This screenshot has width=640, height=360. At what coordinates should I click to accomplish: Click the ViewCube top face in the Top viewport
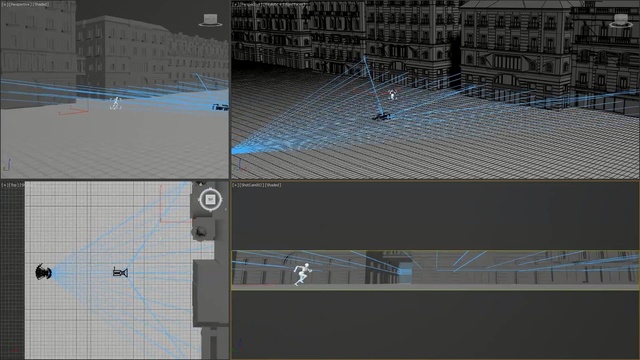pyautogui.click(x=210, y=199)
